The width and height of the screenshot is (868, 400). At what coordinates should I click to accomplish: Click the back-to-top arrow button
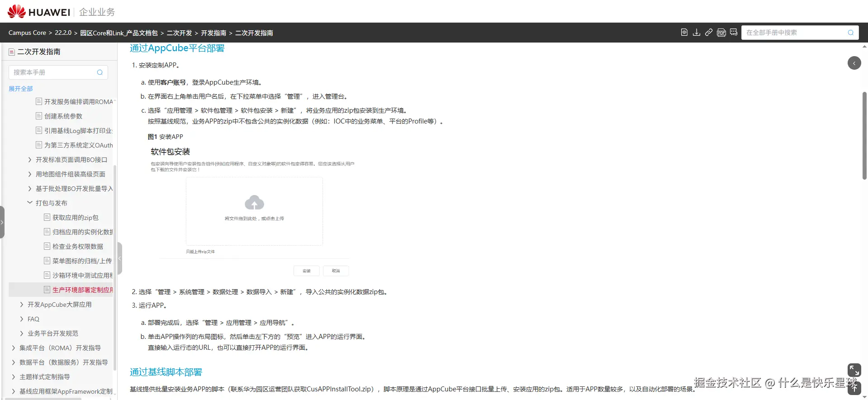[854, 389]
